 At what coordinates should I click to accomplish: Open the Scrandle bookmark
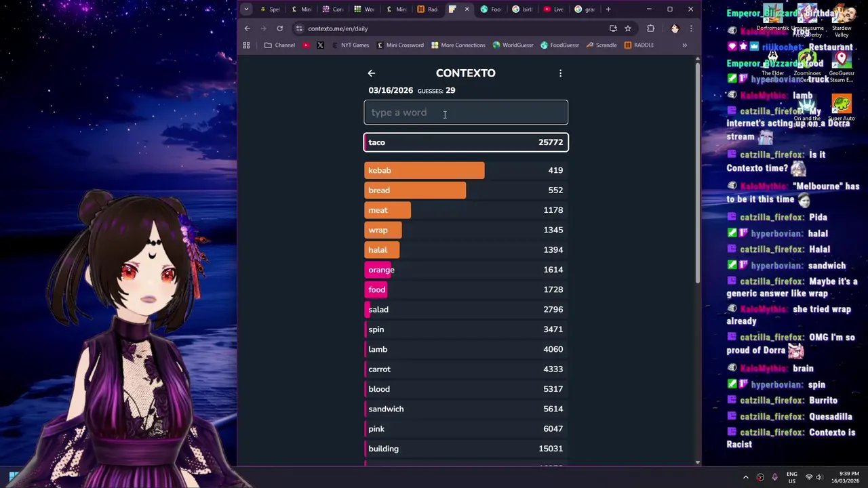click(601, 45)
